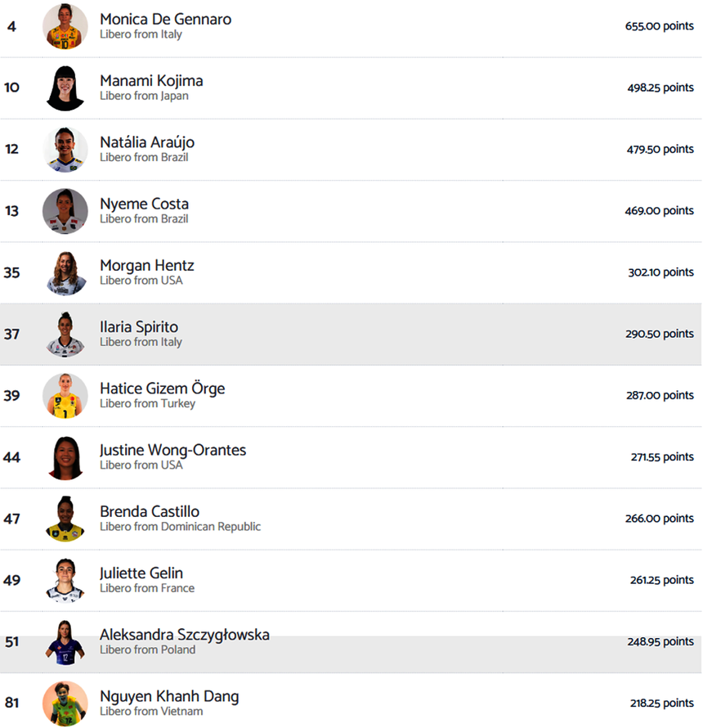Click Brenda Castillo's player photo
Screen dimensions: 703x728
pyautogui.click(x=65, y=519)
